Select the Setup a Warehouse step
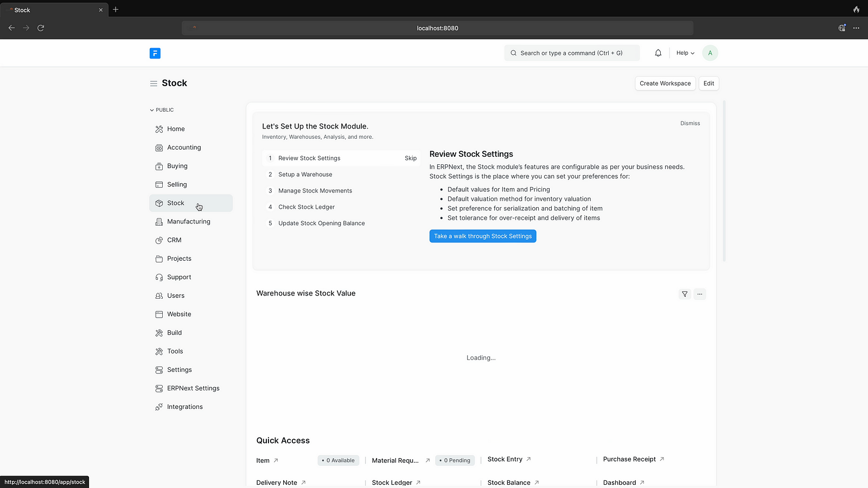The image size is (868, 488). pos(305,175)
